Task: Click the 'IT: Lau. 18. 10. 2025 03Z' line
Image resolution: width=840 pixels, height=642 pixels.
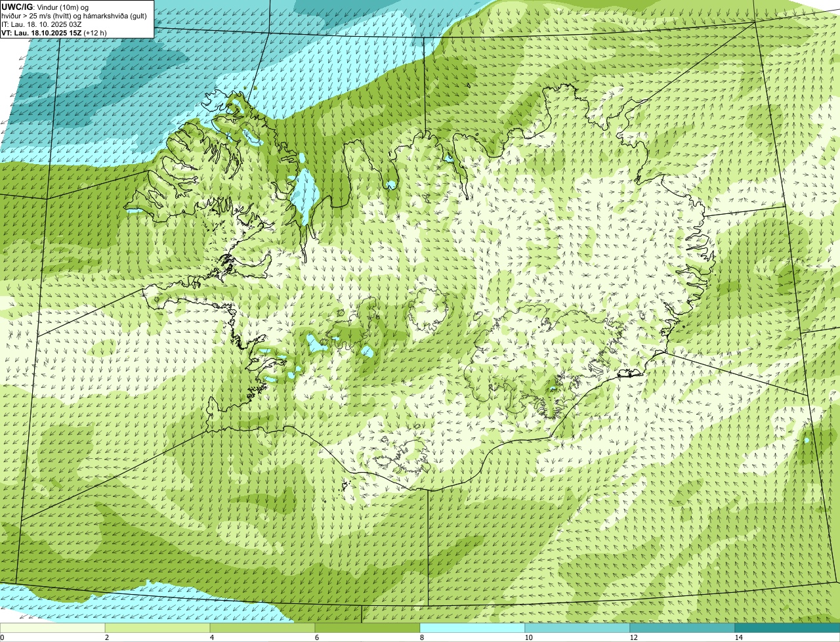Action: tap(42, 24)
